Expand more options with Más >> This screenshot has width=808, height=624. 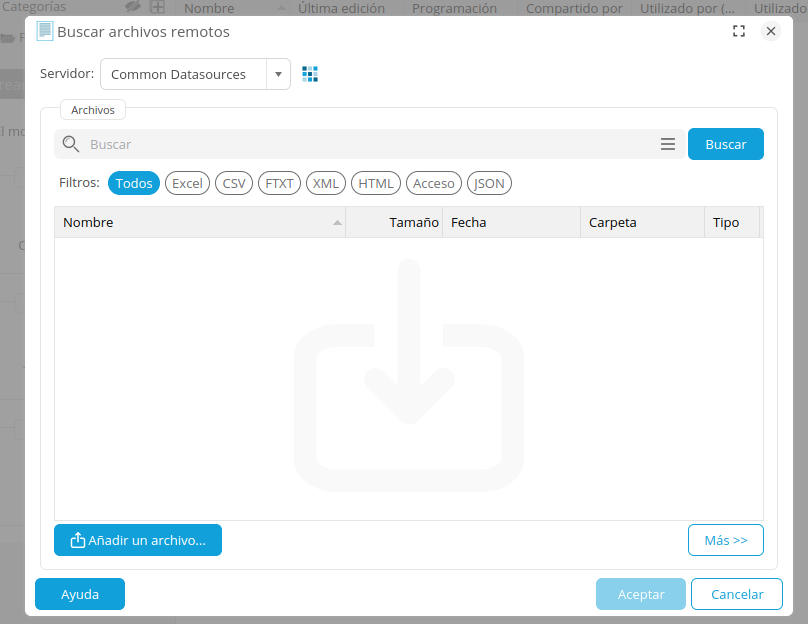point(725,540)
